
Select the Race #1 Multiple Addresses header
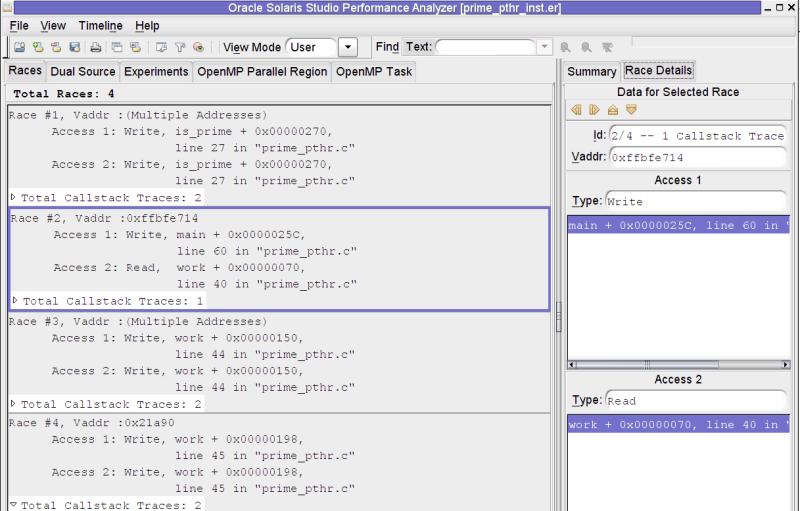point(138,115)
